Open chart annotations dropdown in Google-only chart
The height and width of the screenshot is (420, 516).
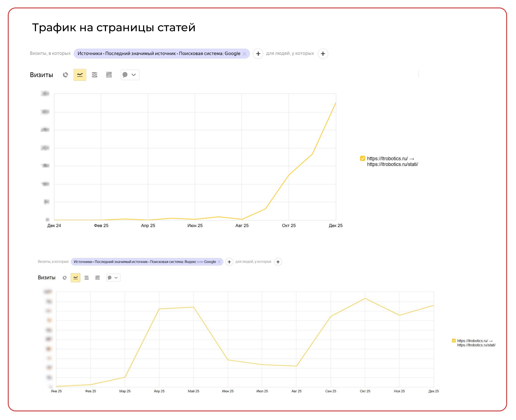tap(130, 75)
